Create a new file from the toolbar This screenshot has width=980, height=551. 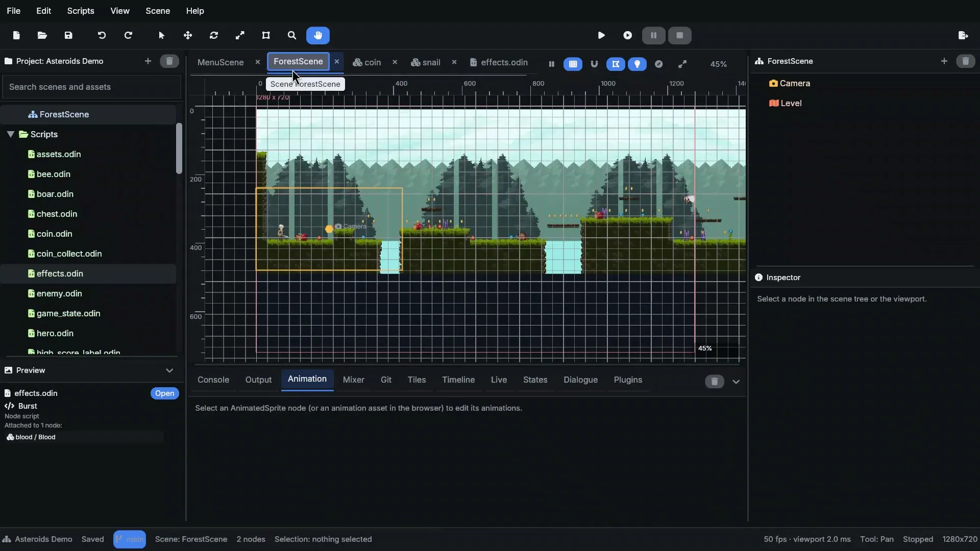(16, 35)
